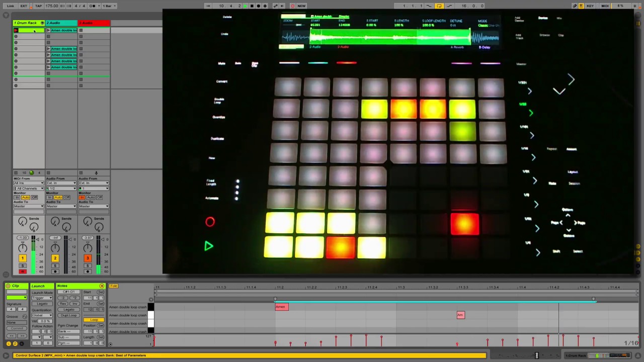Screen dimensions: 644x362
Task: Toggle the Automation Arm button
Action: point(275,6)
